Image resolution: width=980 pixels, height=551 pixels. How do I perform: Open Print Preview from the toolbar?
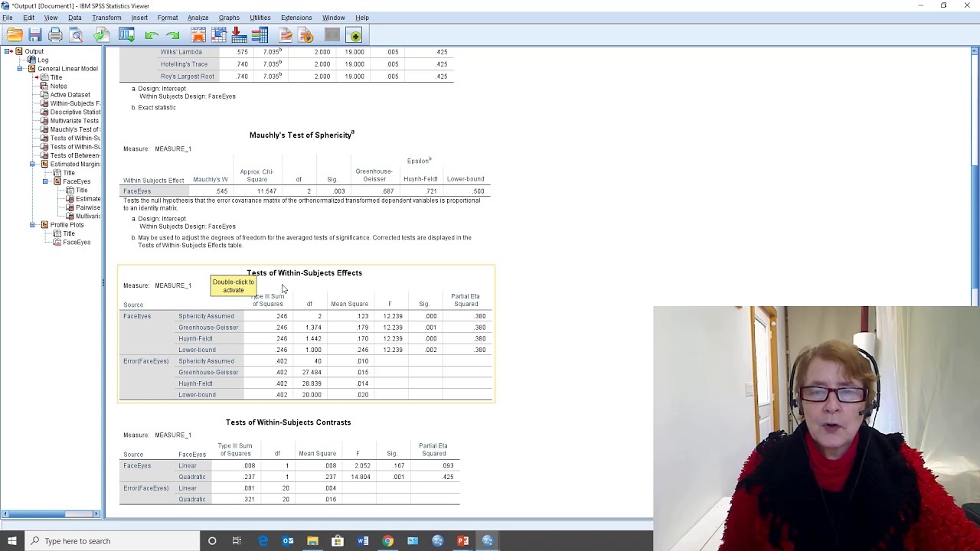76,35
